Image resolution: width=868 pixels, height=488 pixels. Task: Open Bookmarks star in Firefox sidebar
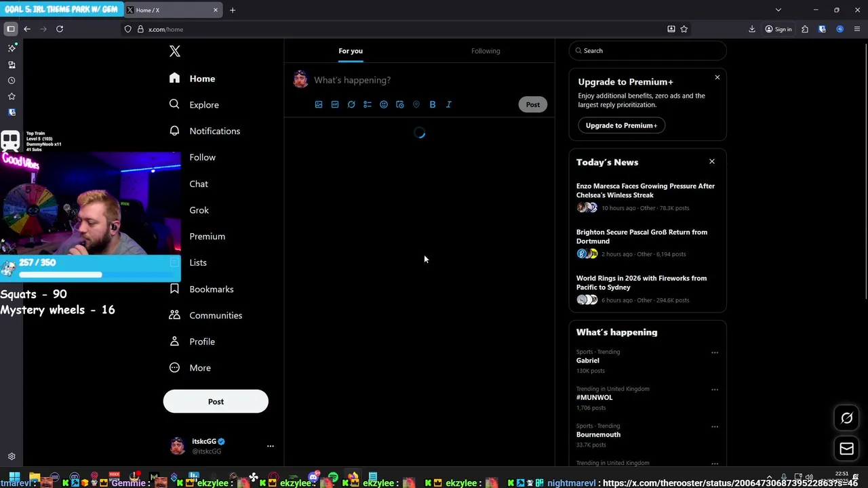coord(12,97)
